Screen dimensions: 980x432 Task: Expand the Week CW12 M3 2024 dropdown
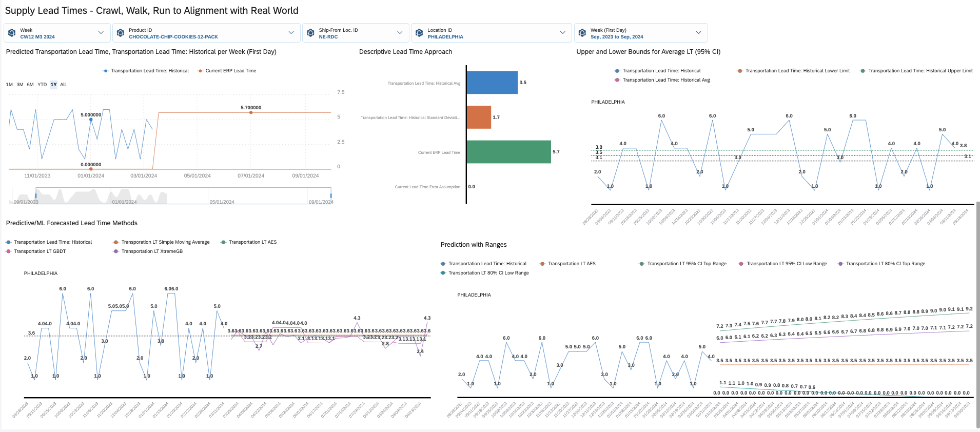point(101,33)
